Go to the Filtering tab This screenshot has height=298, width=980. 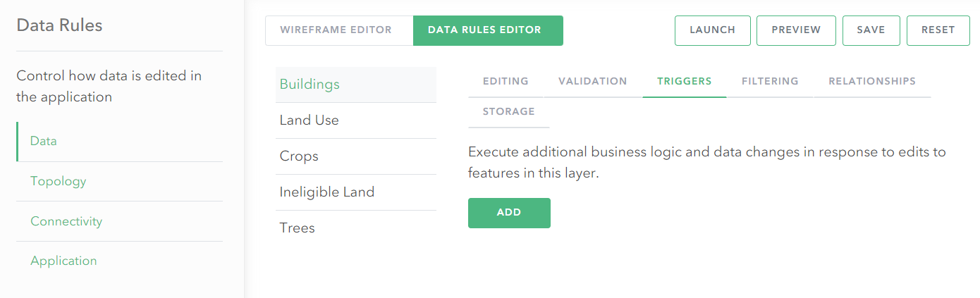coord(770,82)
